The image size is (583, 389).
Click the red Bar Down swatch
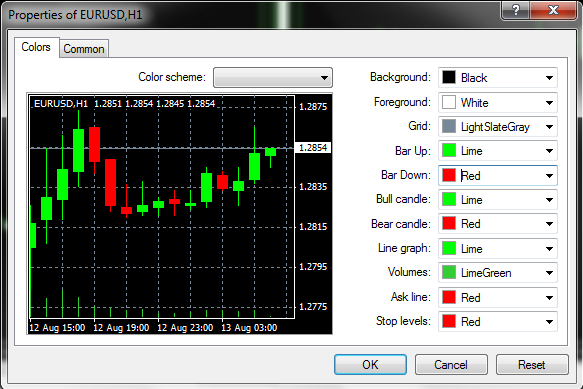click(449, 175)
